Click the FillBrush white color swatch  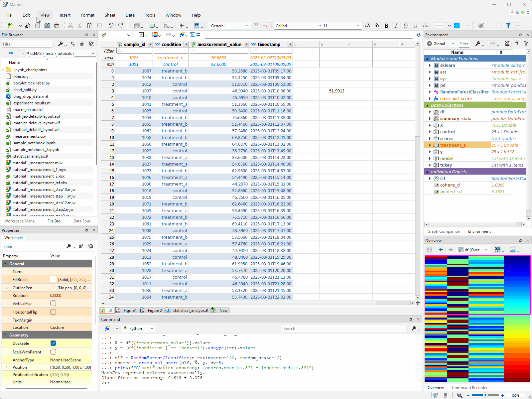pos(53,280)
